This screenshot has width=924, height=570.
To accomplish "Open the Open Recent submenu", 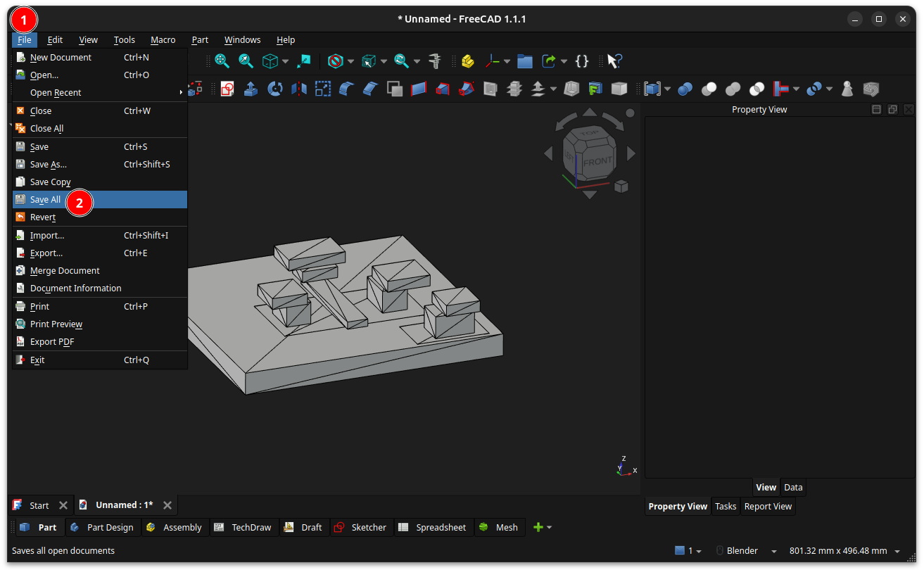I will pyautogui.click(x=100, y=93).
